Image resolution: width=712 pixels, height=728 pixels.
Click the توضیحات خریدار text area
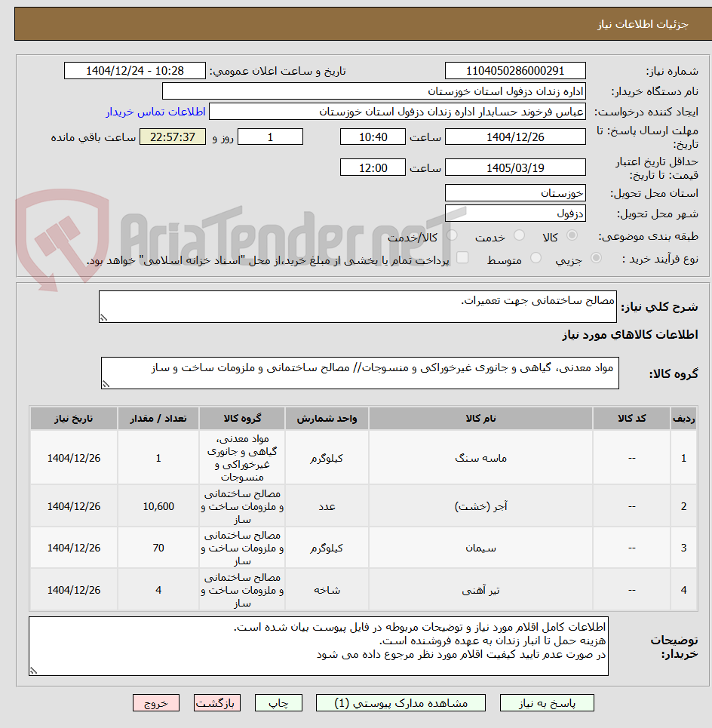pyautogui.click(x=318, y=647)
